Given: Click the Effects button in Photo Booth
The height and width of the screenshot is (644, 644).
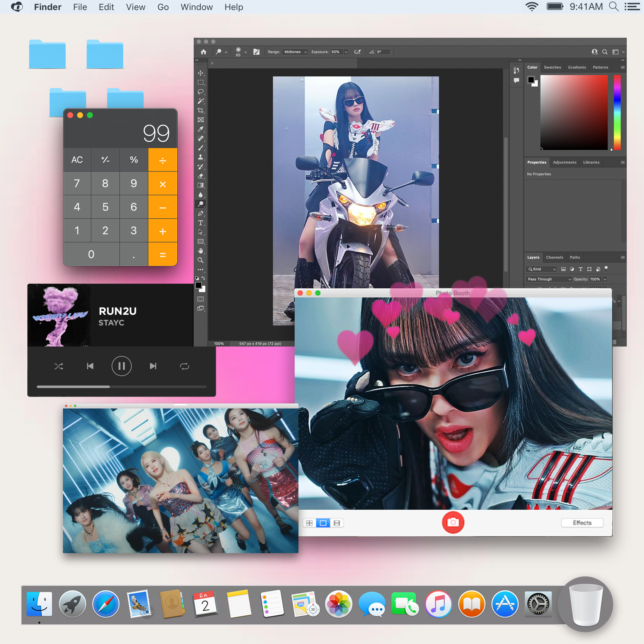Looking at the screenshot, I should (582, 523).
